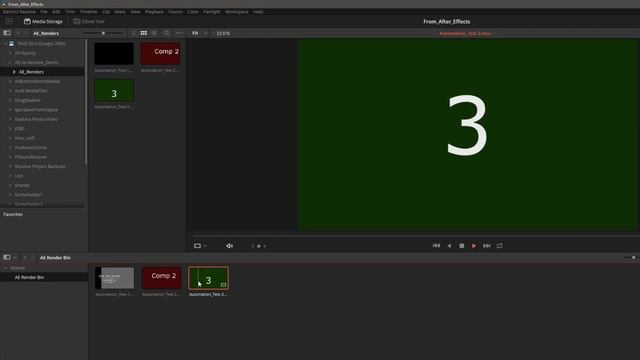Open the Fusion menu
Image resolution: width=640 pixels, height=360 pixels.
coord(176,12)
